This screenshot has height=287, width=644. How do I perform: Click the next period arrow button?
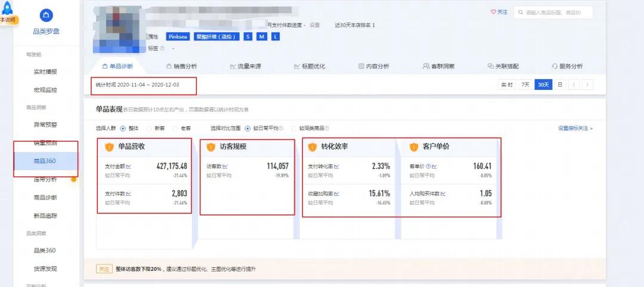(x=588, y=85)
